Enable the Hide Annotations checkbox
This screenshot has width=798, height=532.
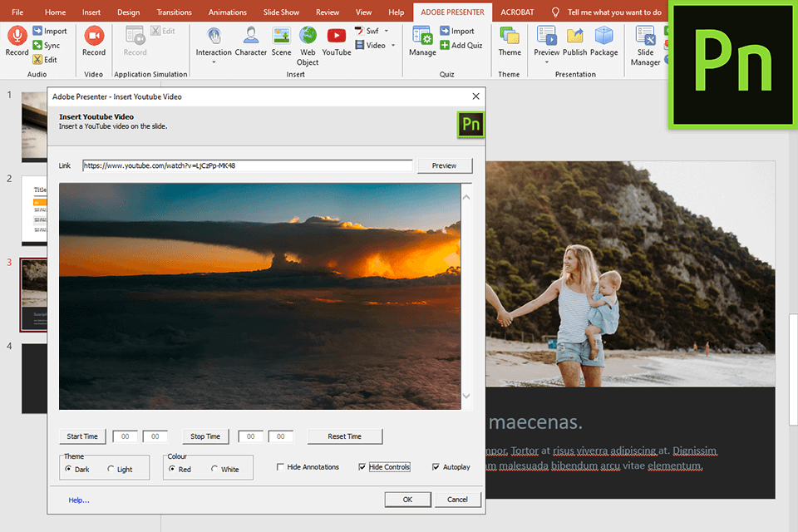tap(281, 467)
